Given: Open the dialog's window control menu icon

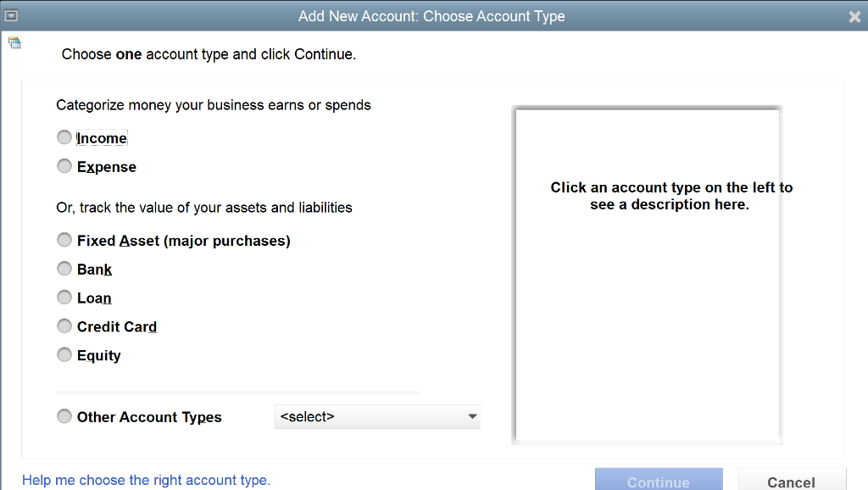Looking at the screenshot, I should (x=12, y=15).
